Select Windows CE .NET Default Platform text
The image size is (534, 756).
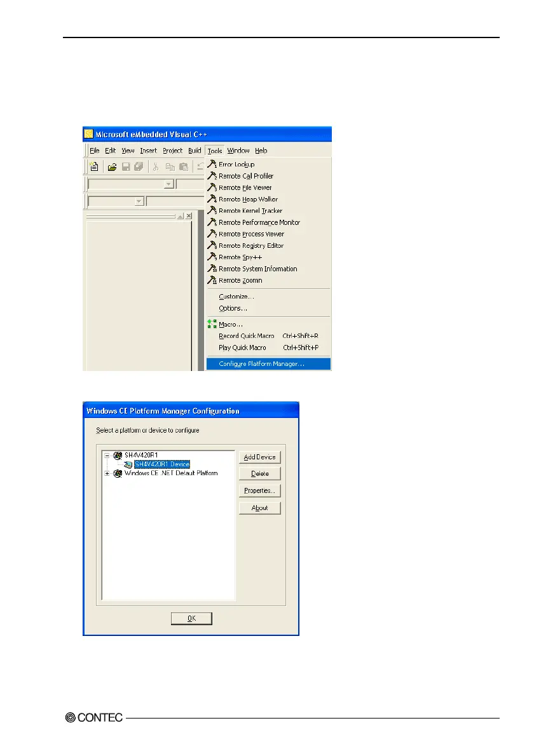click(171, 473)
